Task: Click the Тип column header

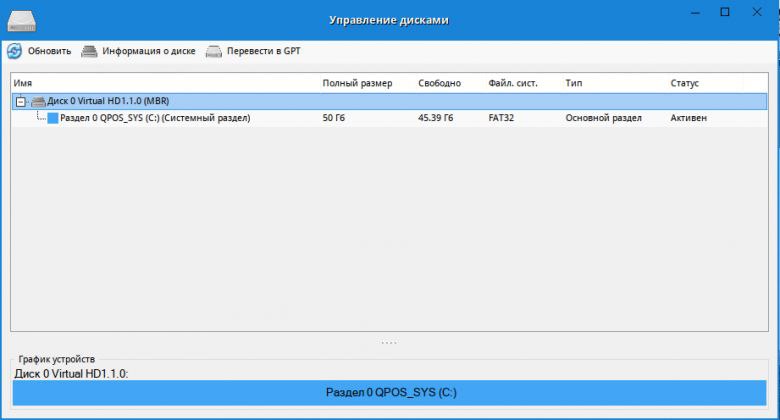Action: tap(574, 83)
